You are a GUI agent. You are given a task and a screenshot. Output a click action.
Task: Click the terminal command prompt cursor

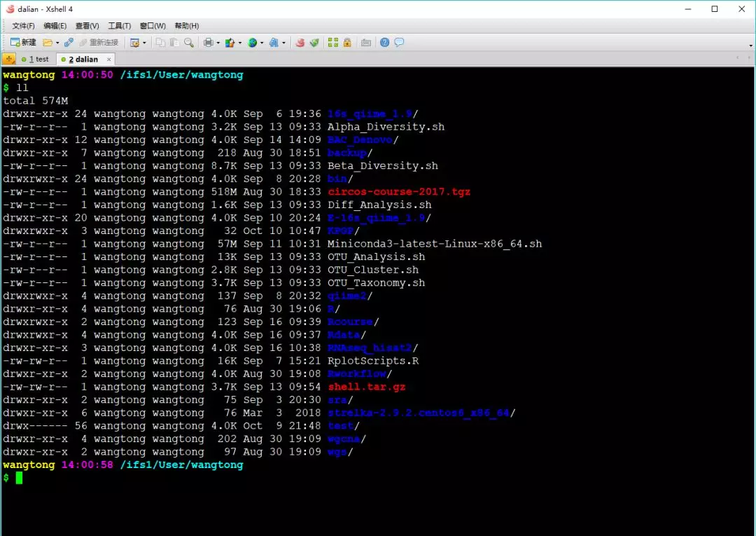pos(19,478)
